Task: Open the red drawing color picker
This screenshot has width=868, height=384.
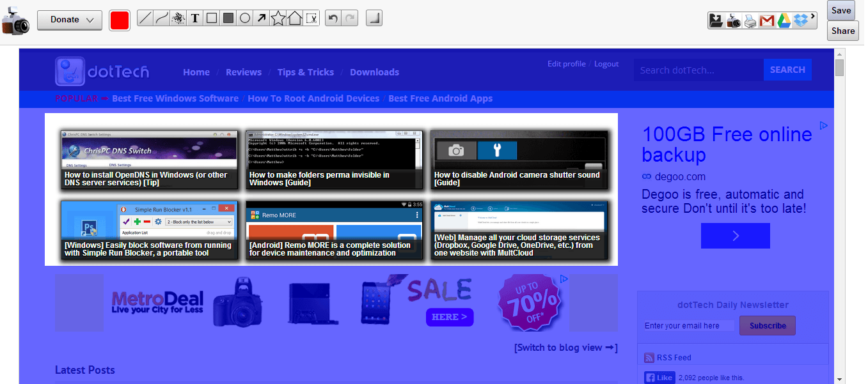Action: pos(120,20)
